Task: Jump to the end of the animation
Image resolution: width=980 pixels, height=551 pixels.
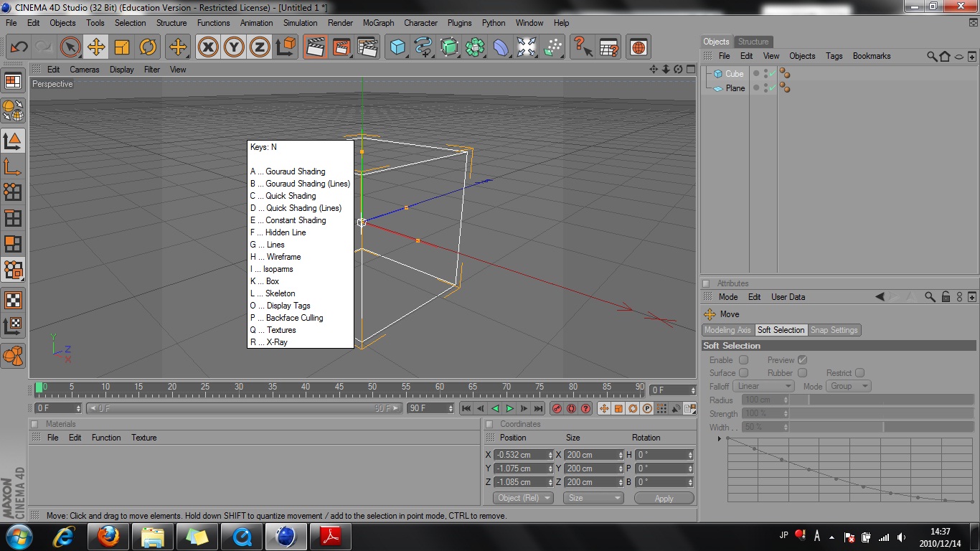Action: pos(538,408)
